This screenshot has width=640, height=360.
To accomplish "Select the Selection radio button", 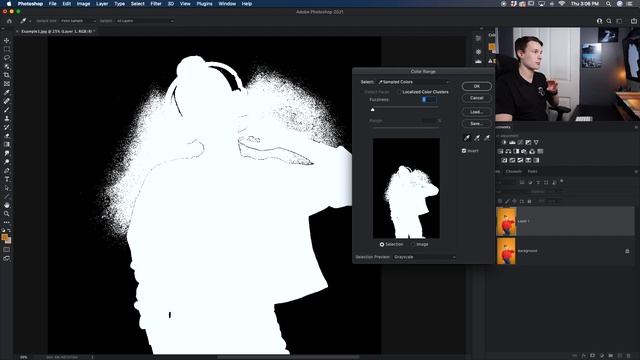I will pos(382,244).
